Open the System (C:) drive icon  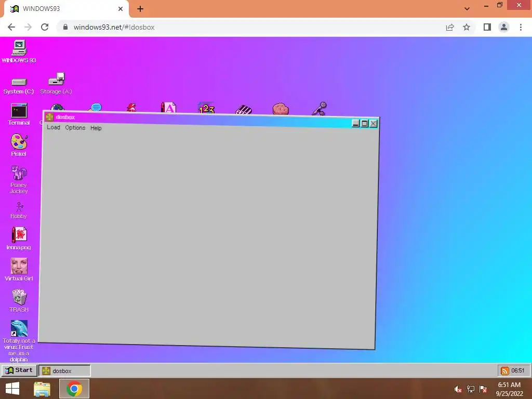[19, 86]
